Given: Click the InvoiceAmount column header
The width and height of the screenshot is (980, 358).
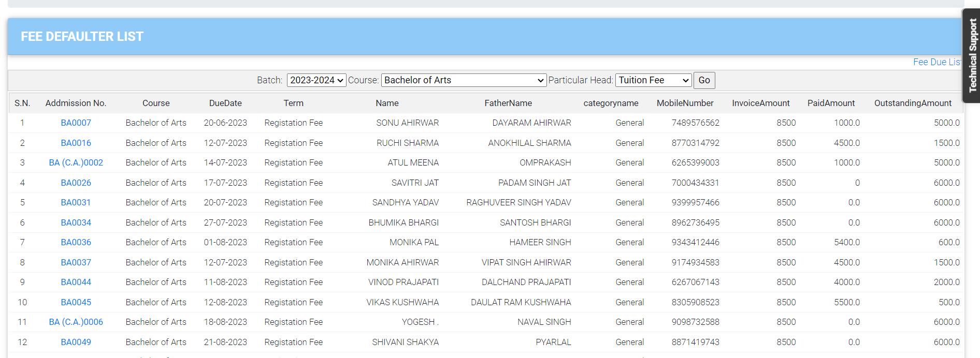Looking at the screenshot, I should click(x=760, y=103).
